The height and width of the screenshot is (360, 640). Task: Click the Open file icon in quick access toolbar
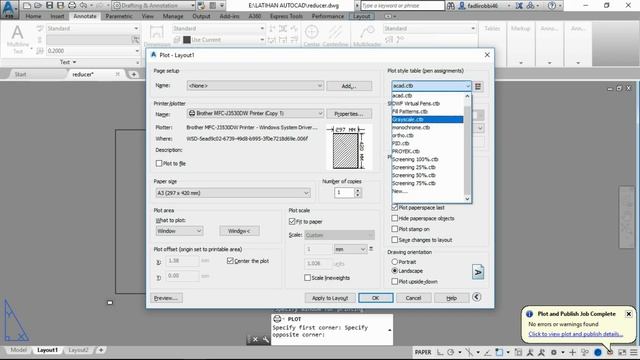coord(38,6)
